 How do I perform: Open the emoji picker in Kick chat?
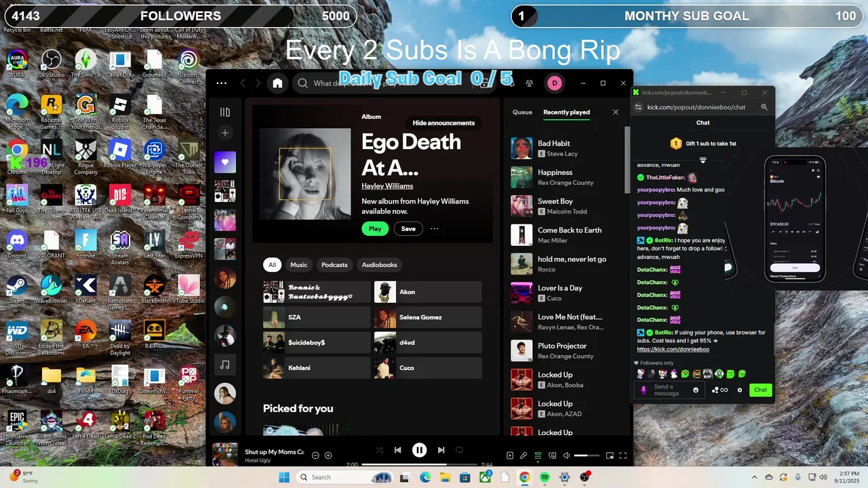pyautogui.click(x=696, y=390)
